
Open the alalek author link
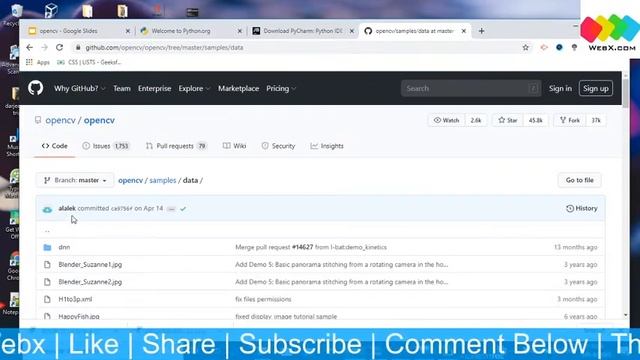click(67, 208)
